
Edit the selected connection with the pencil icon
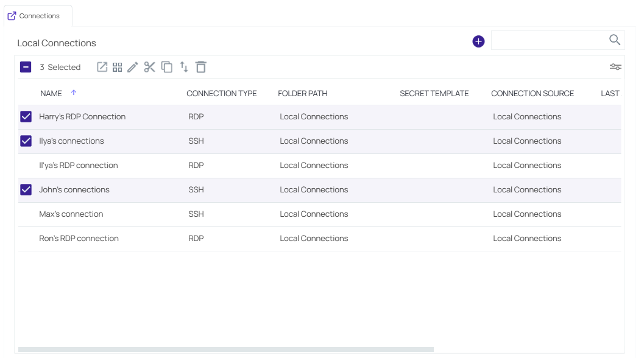133,67
